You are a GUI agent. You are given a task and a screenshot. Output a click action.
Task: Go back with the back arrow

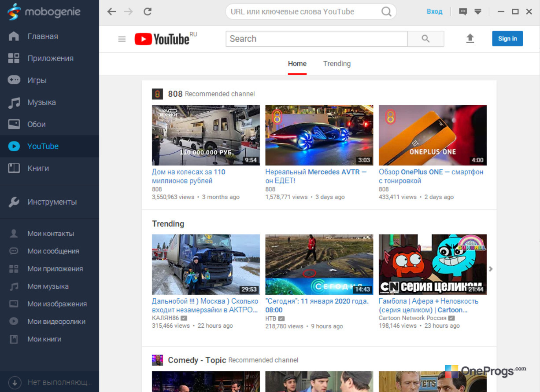click(112, 12)
